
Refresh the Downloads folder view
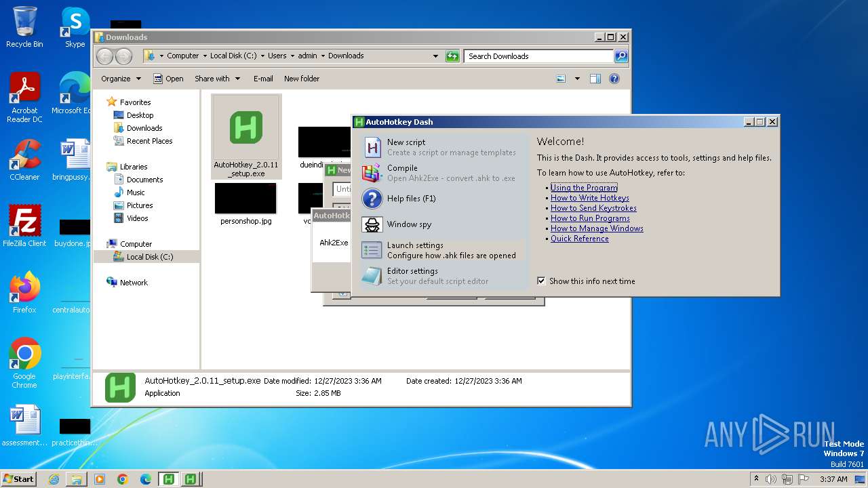tap(452, 56)
